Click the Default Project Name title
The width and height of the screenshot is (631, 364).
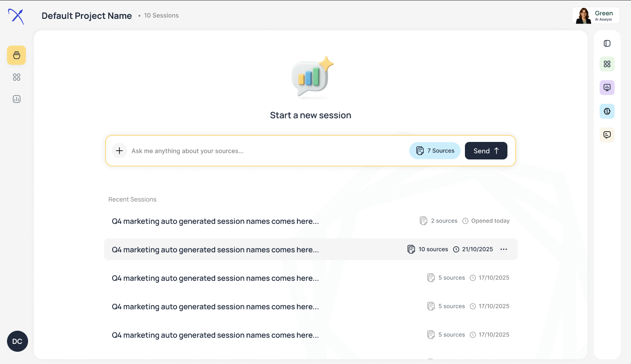pyautogui.click(x=87, y=16)
